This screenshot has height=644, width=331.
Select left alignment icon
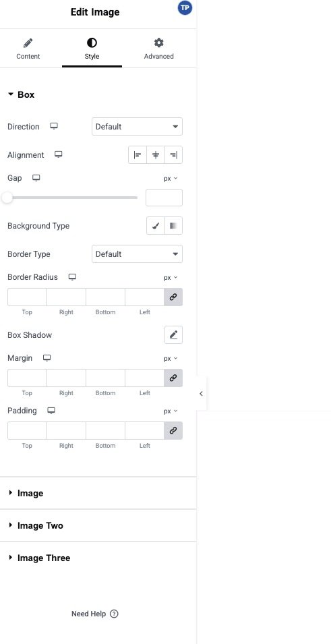click(138, 155)
